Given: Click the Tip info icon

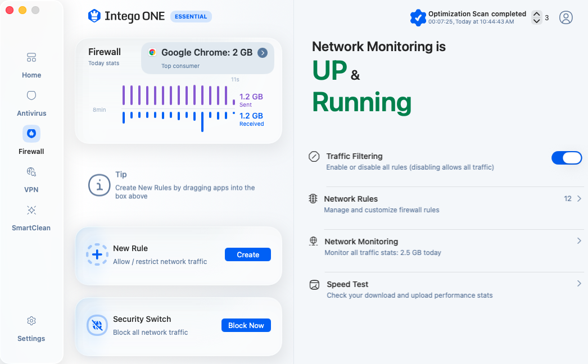Looking at the screenshot, I should [x=99, y=185].
